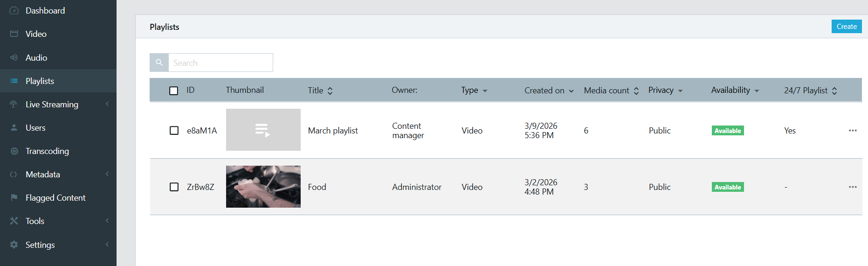This screenshot has height=266, width=868.
Task: Click the search magnifier icon
Action: pyautogui.click(x=159, y=63)
